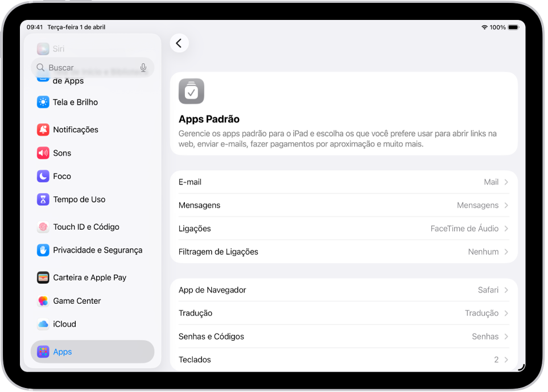
Task: Tap the dictation microphone in the search bar
Action: coord(143,67)
